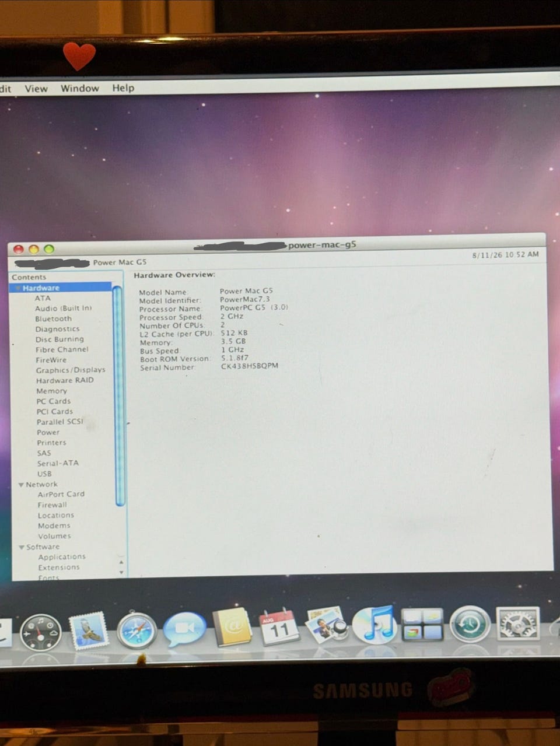560x746 pixels.
Task: Select Graphics/Displays entry
Action: coord(71,370)
